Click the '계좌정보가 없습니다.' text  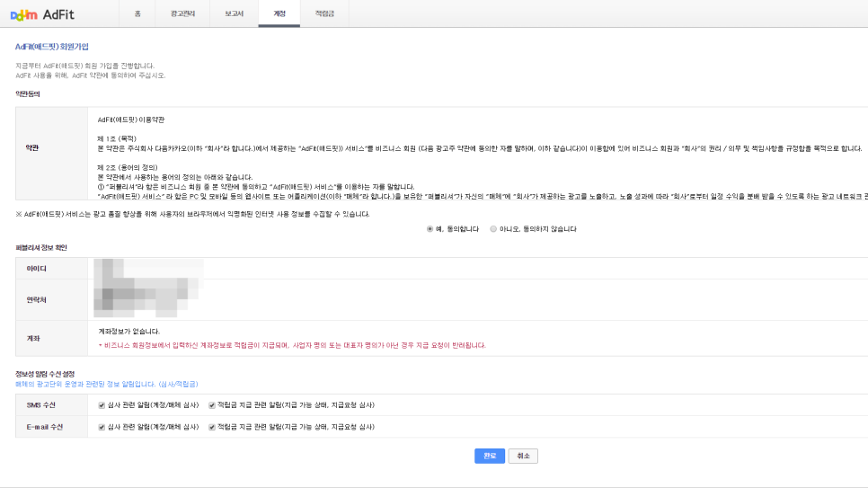[129, 332]
